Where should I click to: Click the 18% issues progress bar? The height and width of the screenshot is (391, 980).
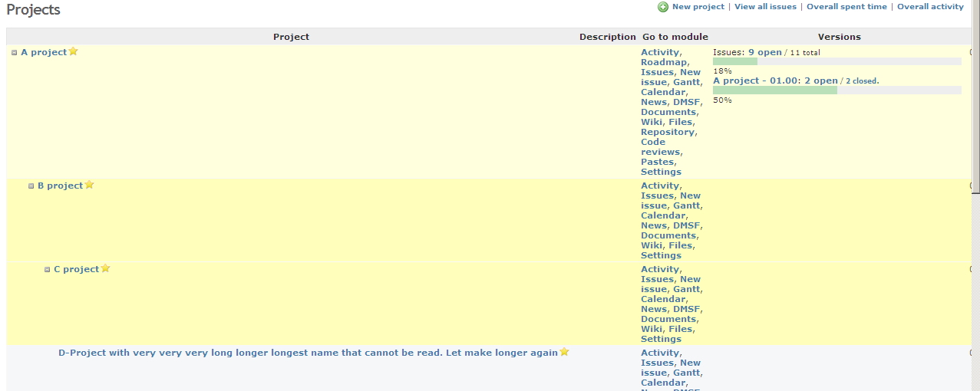(836, 61)
